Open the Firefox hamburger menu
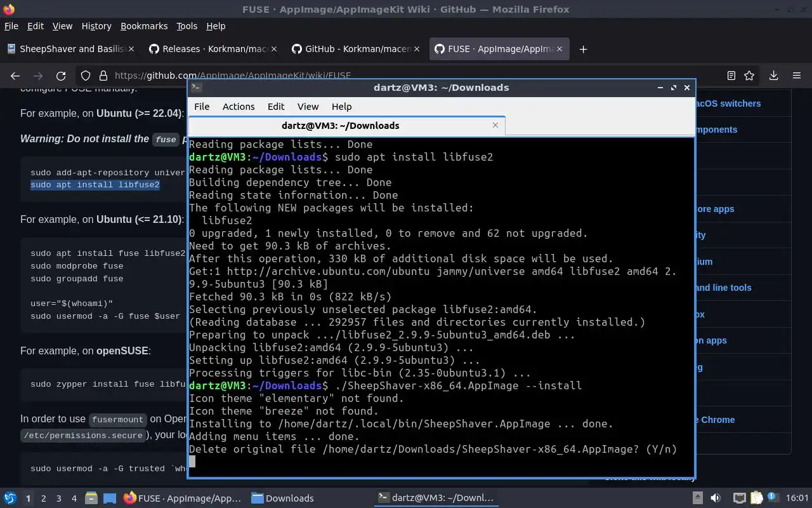 [797, 76]
